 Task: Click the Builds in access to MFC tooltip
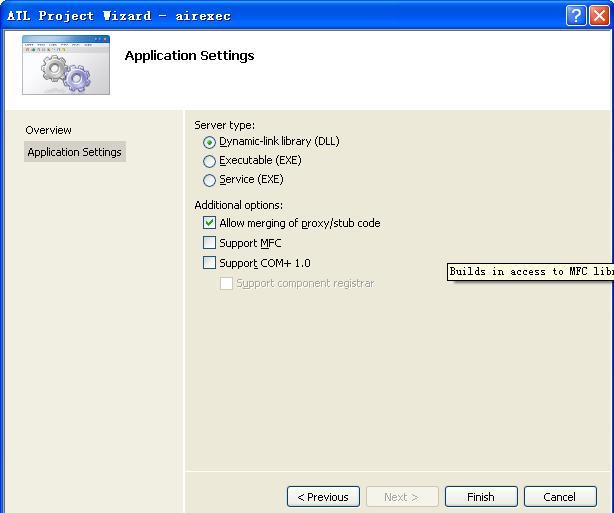(x=530, y=272)
